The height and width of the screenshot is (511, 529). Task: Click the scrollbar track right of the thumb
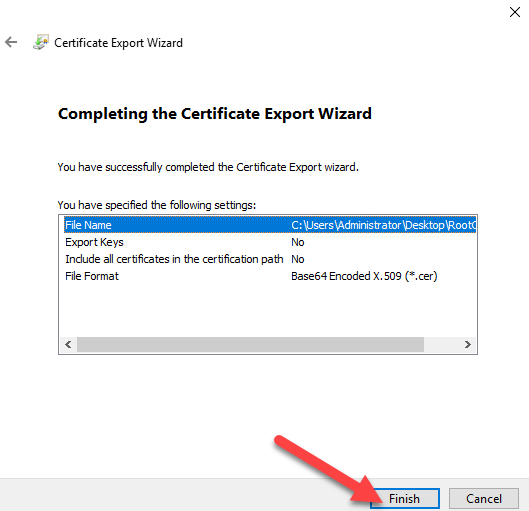(x=441, y=344)
